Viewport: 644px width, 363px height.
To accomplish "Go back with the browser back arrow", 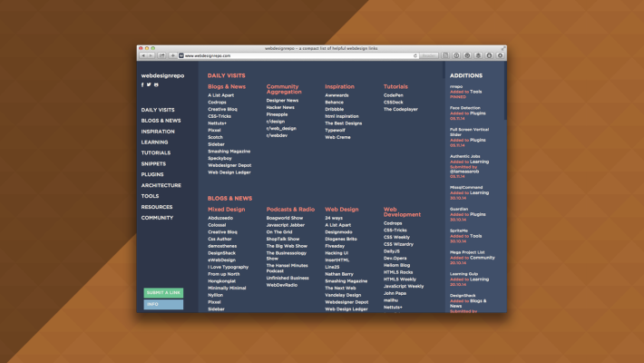I will (x=143, y=55).
